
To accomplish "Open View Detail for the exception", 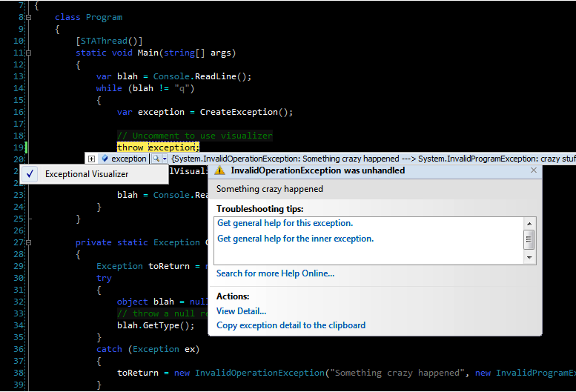I will [x=241, y=311].
